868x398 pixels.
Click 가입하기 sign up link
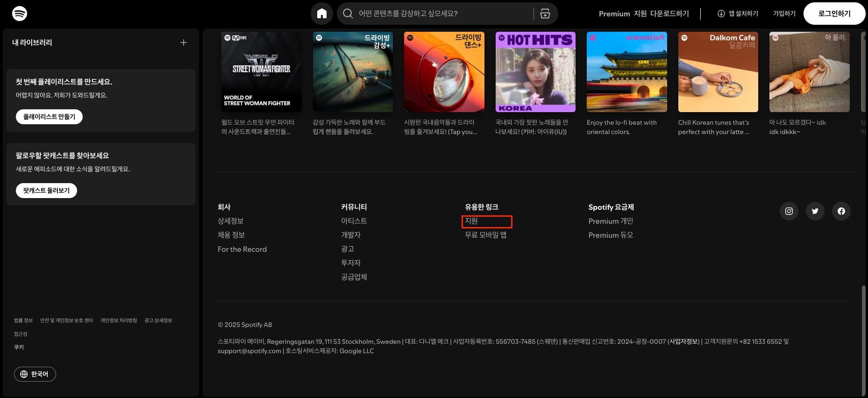pos(784,14)
